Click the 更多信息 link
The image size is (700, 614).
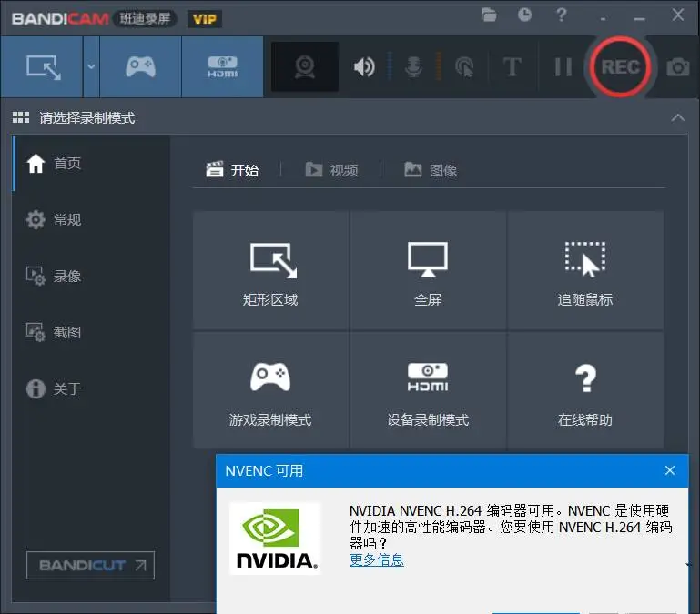click(376, 560)
